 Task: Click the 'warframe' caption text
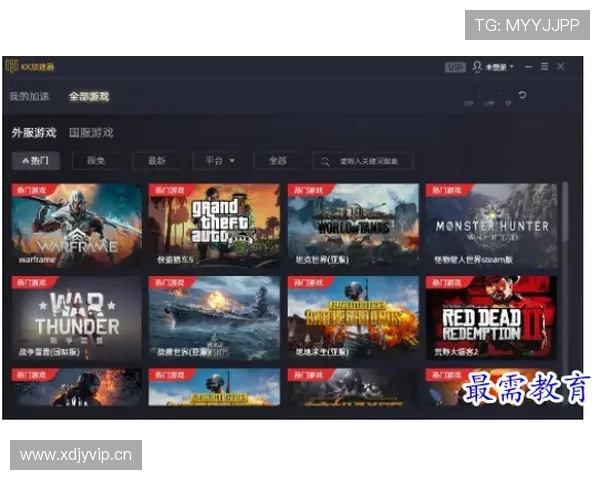point(37,260)
